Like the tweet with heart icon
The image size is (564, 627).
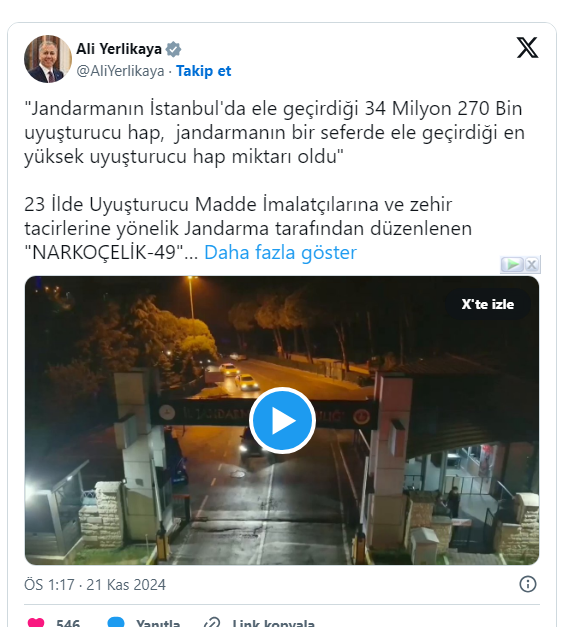pyautogui.click(x=36, y=622)
